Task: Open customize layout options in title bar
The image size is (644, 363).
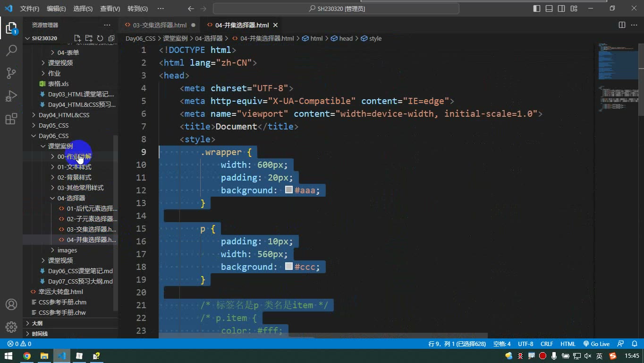Action: coord(574,9)
